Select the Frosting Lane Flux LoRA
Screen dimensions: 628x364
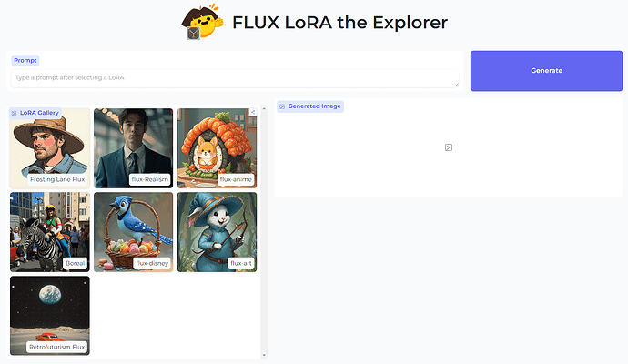(50, 148)
